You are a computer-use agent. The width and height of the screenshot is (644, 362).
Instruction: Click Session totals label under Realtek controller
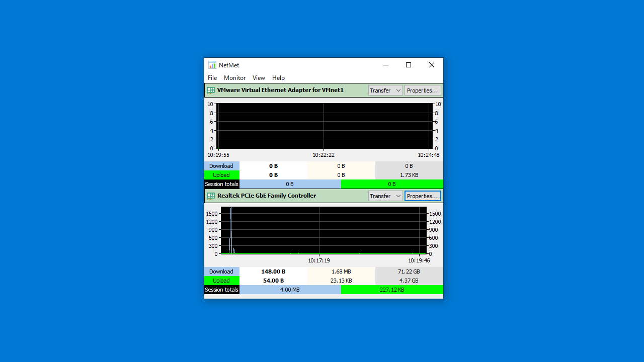(x=221, y=290)
